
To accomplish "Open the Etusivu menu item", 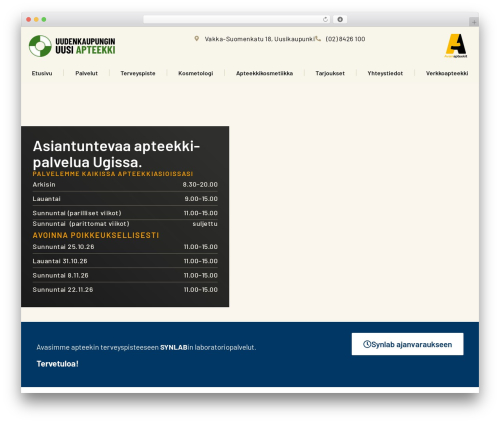I will [x=42, y=73].
